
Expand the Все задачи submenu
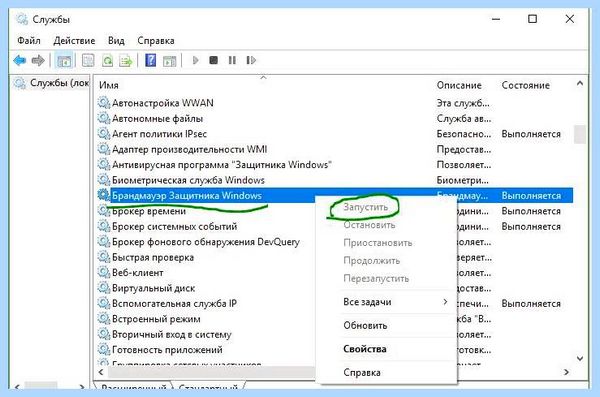coord(386,302)
